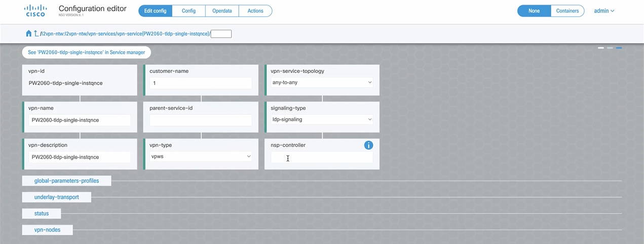Expand underlay-transport section

(x=57, y=197)
